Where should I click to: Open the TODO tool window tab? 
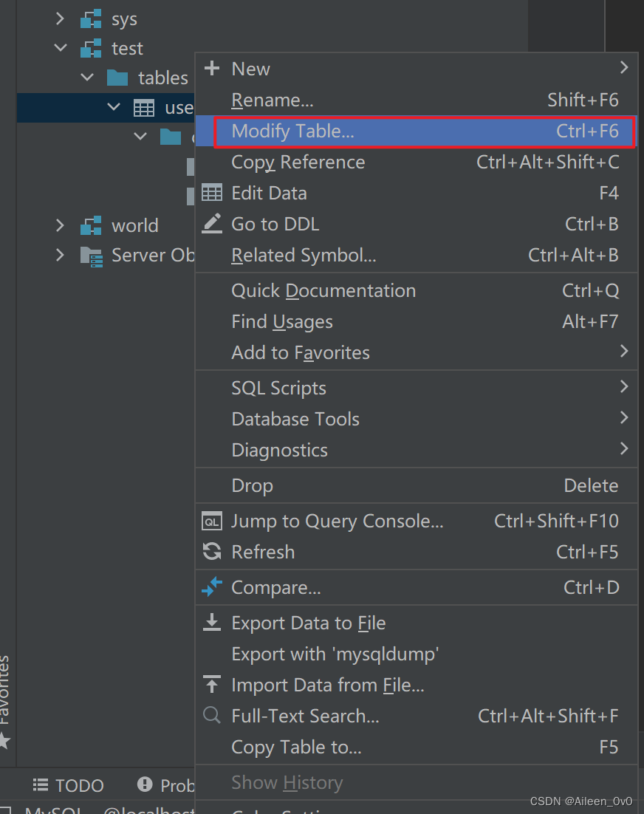[x=69, y=785]
